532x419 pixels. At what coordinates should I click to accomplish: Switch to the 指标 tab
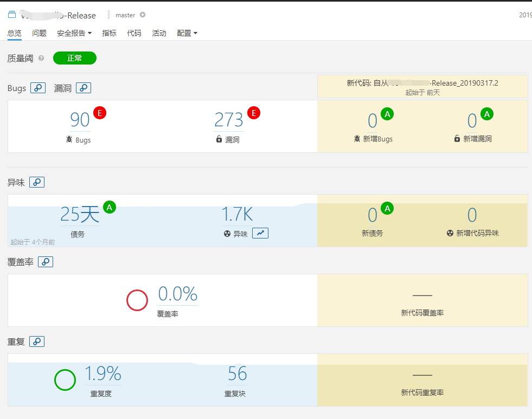(109, 33)
